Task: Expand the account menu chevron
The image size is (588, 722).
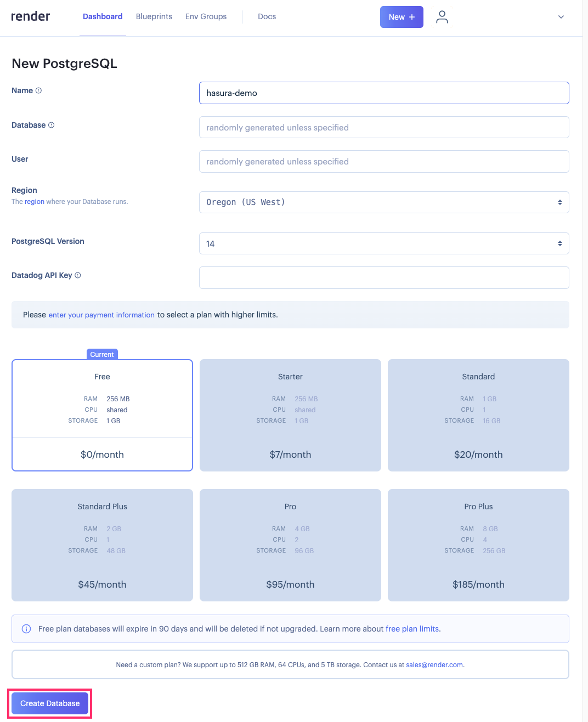Action: [561, 17]
